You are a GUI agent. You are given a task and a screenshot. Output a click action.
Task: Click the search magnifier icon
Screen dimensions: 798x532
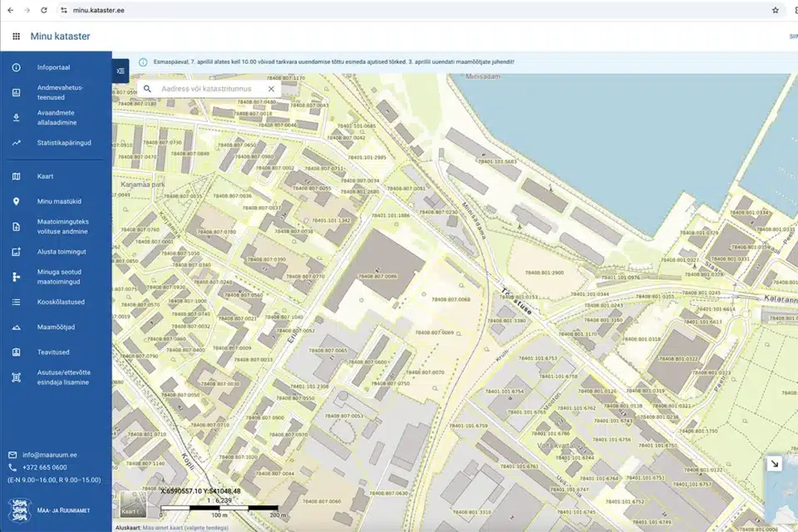147,89
